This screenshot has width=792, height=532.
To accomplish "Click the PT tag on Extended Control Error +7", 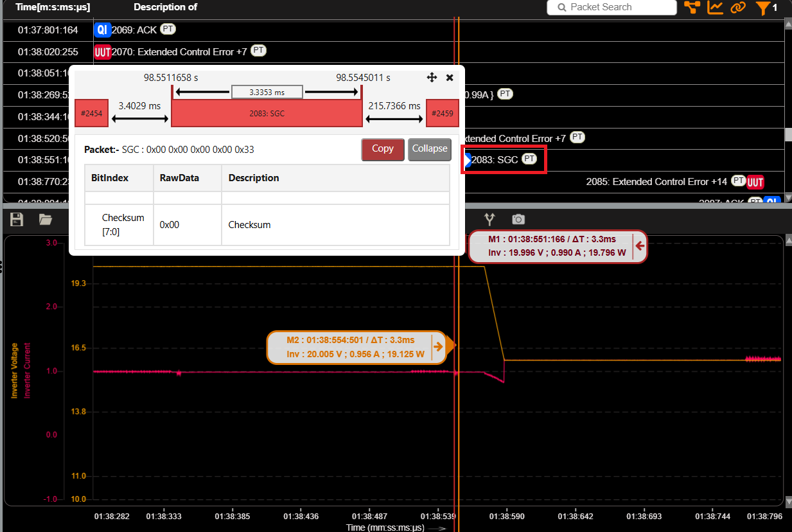I will 258,50.
